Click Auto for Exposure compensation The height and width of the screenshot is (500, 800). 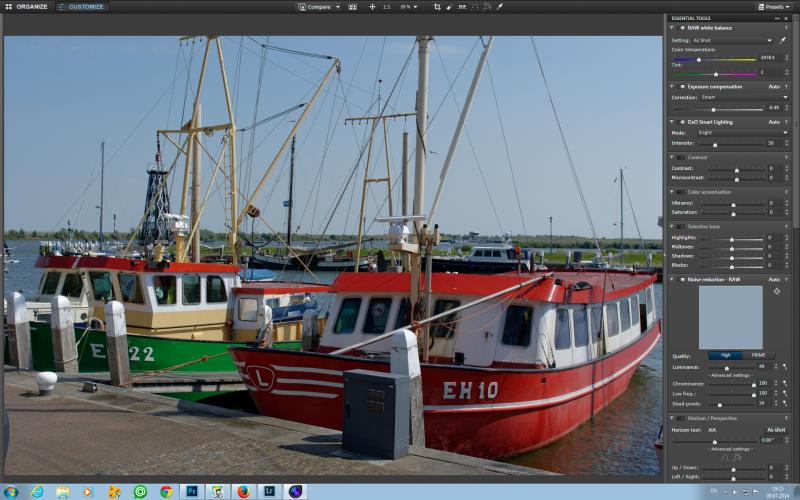(x=774, y=87)
